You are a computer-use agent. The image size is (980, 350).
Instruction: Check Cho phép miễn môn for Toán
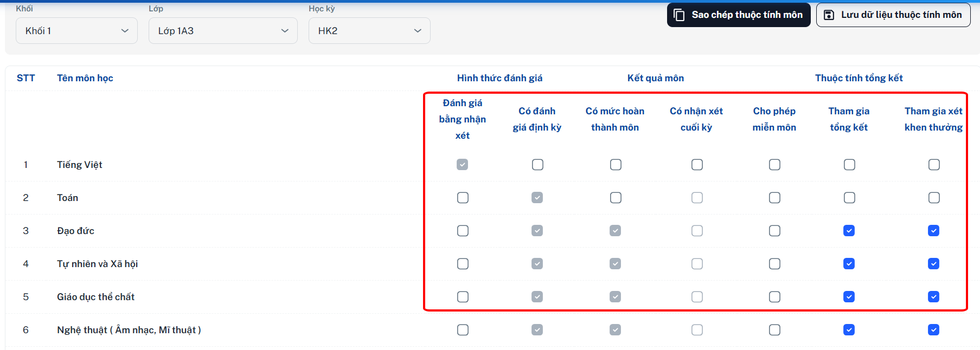coord(774,197)
